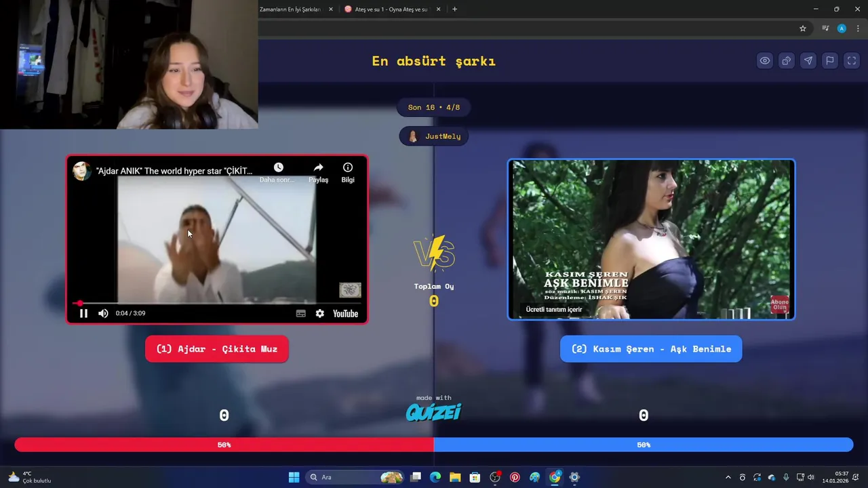This screenshot has height=488, width=868.
Task: Click the shapes icon next to the eye icon
Action: (x=787, y=61)
